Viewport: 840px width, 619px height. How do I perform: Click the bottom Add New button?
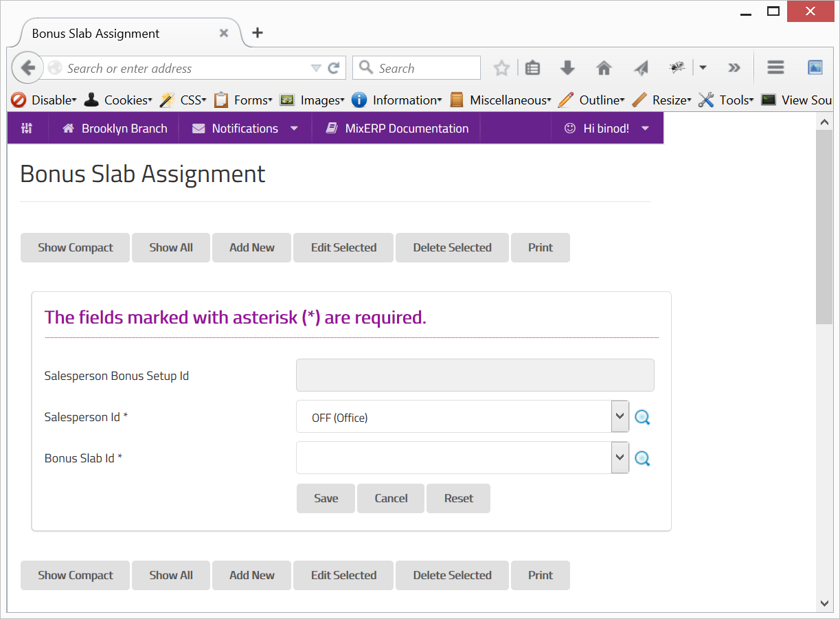(252, 576)
